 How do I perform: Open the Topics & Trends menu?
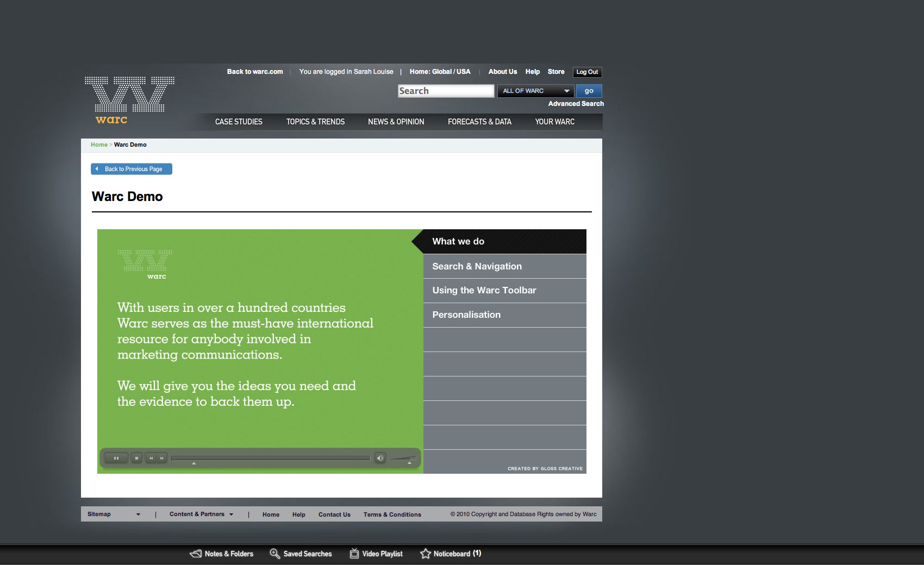coord(315,122)
